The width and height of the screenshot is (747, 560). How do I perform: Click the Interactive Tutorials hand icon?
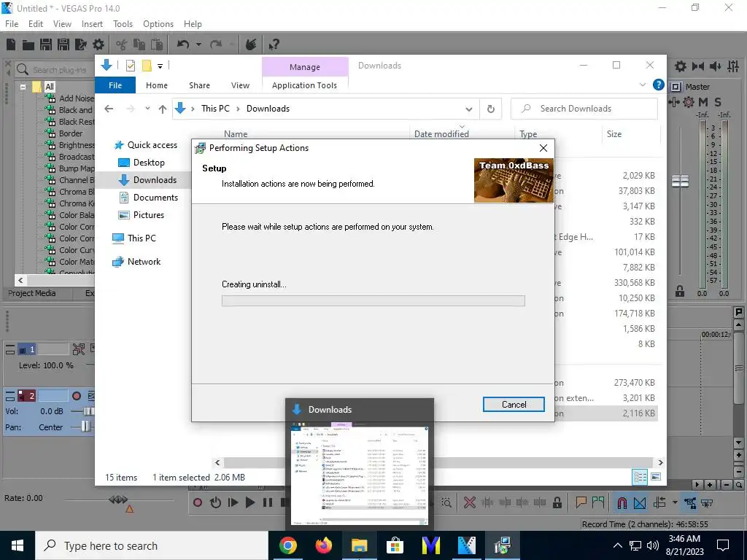click(x=251, y=44)
